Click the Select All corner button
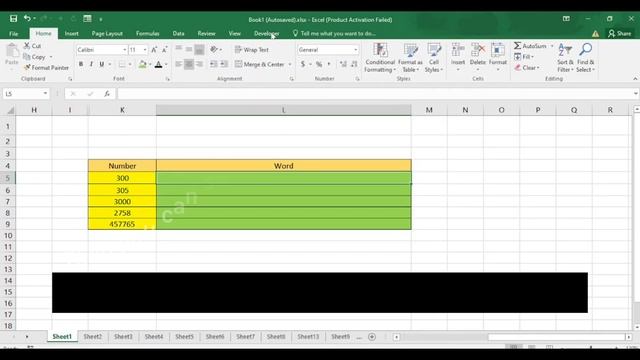The image size is (640, 360). coord(10,110)
